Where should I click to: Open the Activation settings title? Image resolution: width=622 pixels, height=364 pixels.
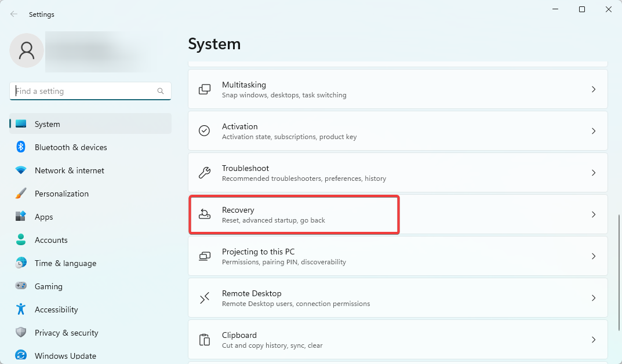[239, 126]
